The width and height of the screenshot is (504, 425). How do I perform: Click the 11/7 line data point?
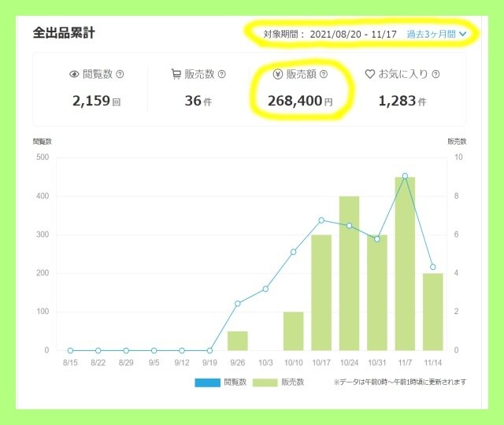(x=405, y=176)
